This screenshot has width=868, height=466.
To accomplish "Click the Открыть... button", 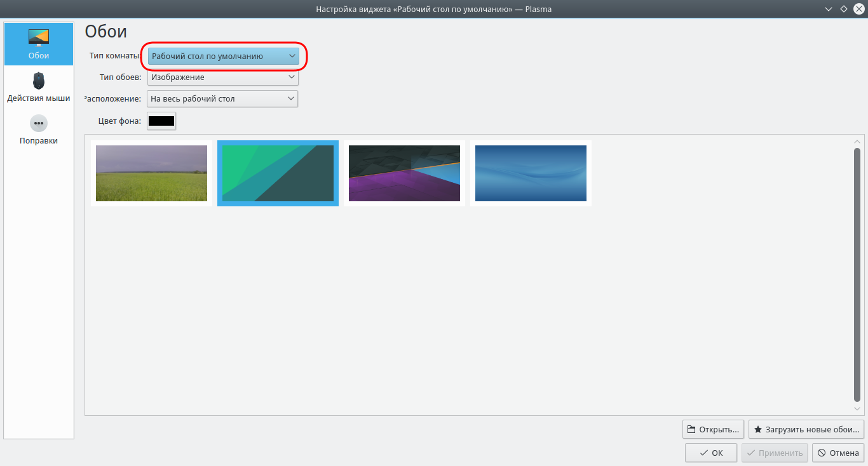I will pyautogui.click(x=713, y=430).
